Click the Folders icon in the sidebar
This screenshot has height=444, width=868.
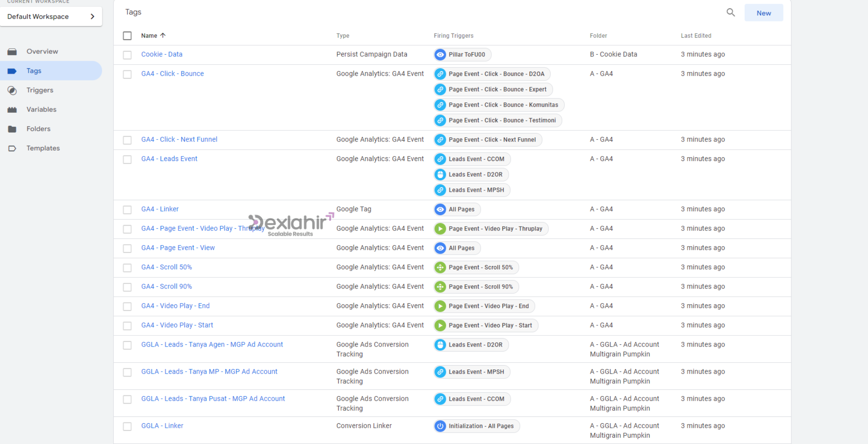pos(12,129)
